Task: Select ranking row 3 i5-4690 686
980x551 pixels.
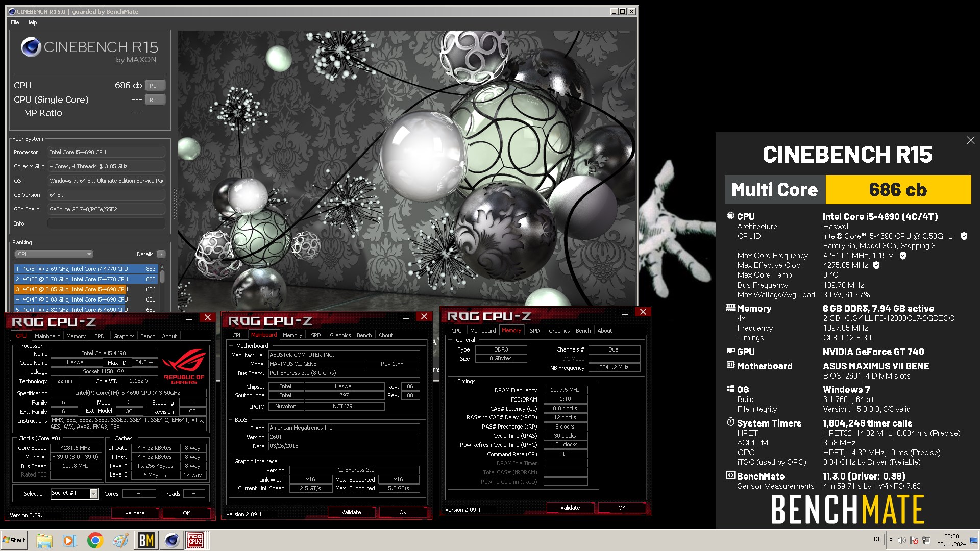Action: 86,289
